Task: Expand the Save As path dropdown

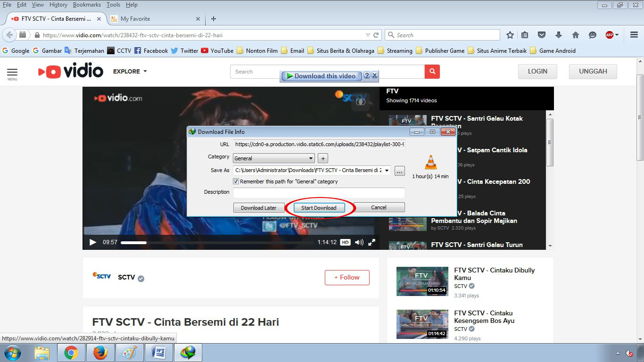Action: click(387, 171)
